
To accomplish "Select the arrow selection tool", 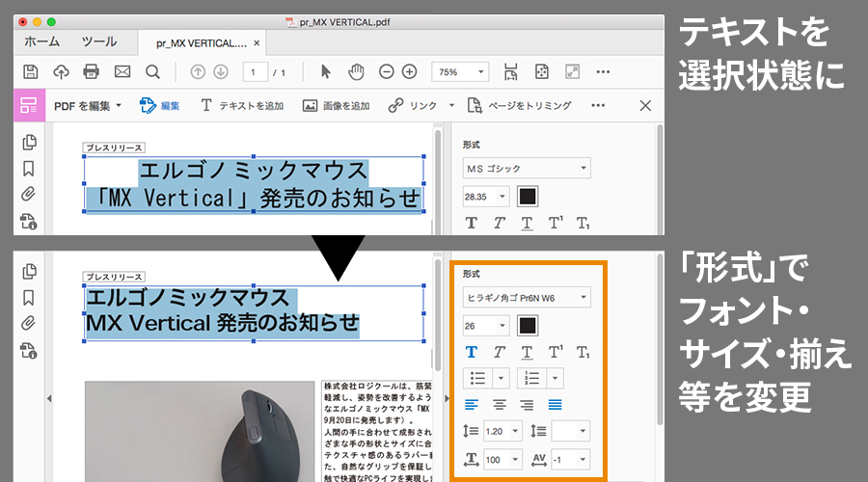I will coord(326,72).
